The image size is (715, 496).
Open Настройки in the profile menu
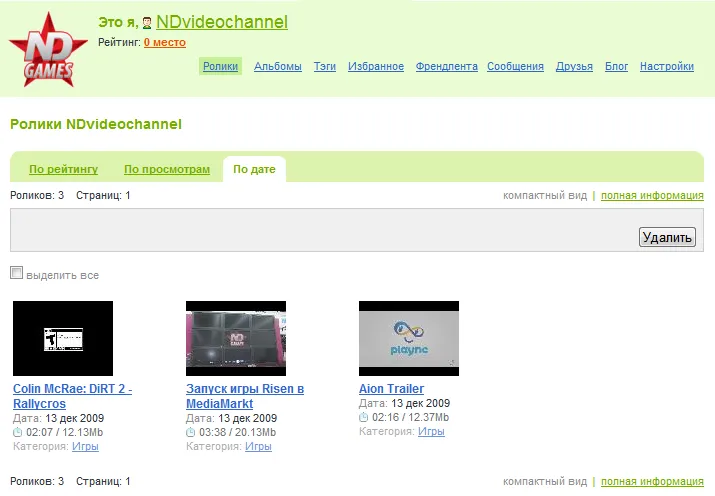pyautogui.click(x=667, y=66)
